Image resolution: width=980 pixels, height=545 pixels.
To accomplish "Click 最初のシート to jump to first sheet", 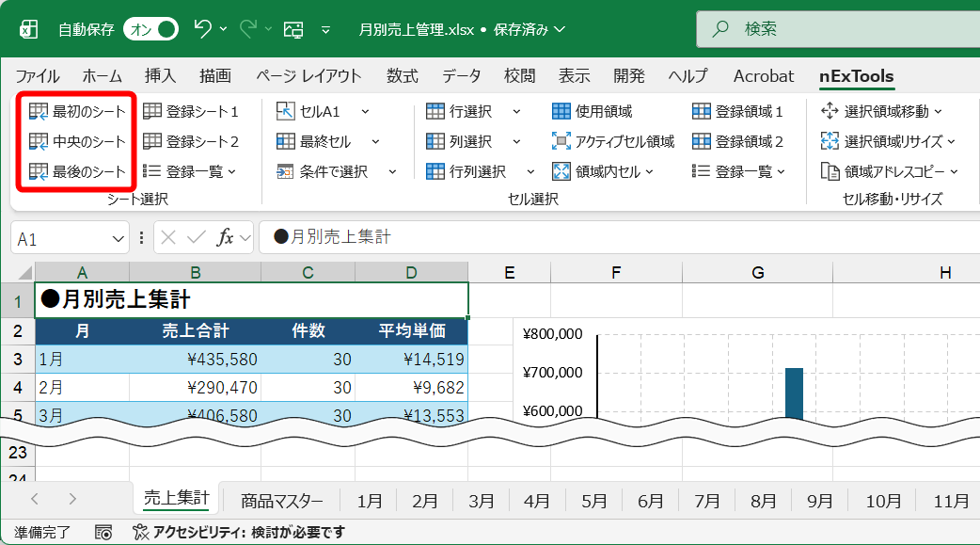I will [x=77, y=111].
